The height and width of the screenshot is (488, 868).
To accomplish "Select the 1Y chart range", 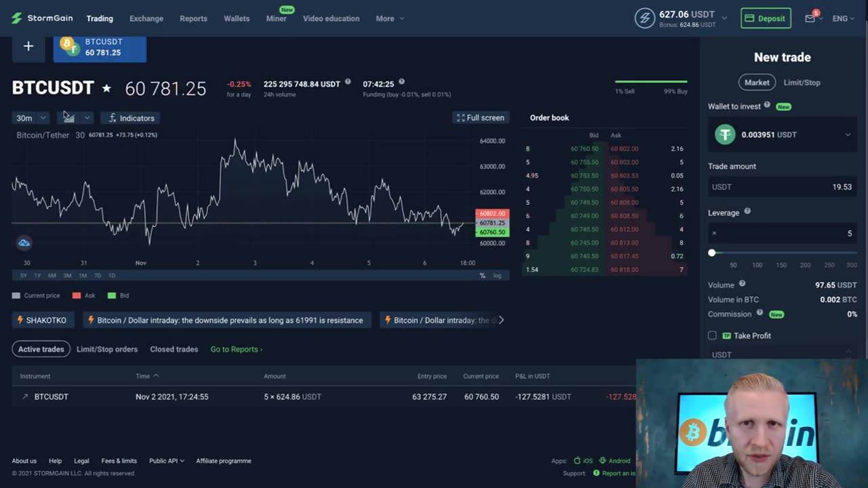I will point(37,276).
